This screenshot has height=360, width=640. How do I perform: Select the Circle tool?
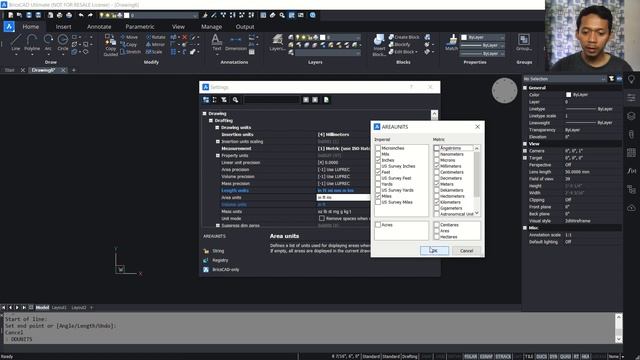62,43
